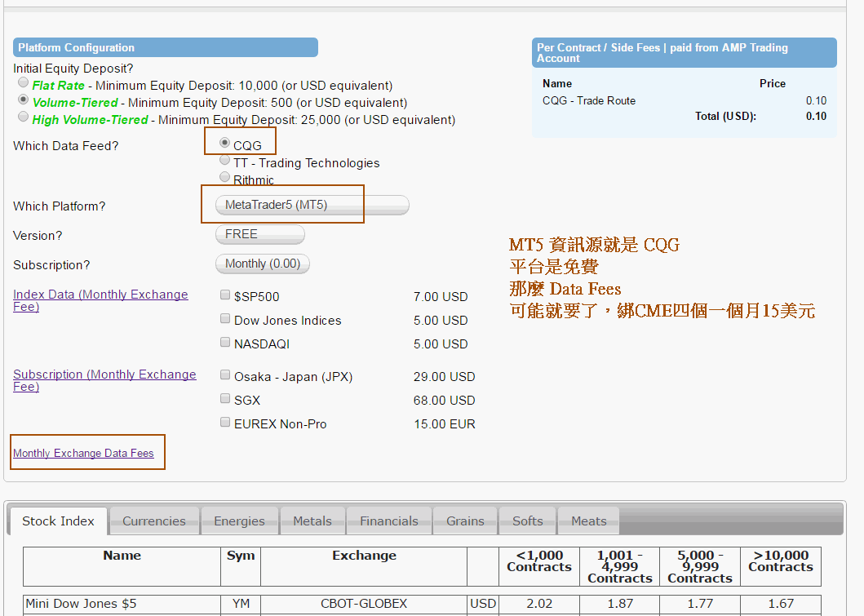Choose TT - Trading Technologies data feed
The height and width of the screenshot is (616, 864).
point(224,160)
